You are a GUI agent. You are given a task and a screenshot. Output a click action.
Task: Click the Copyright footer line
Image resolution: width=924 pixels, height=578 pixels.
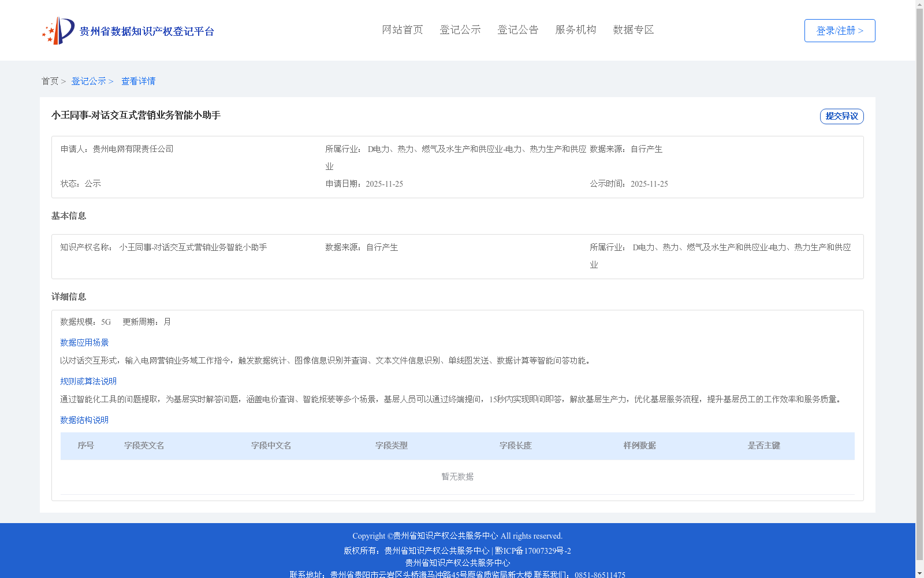[x=457, y=536]
